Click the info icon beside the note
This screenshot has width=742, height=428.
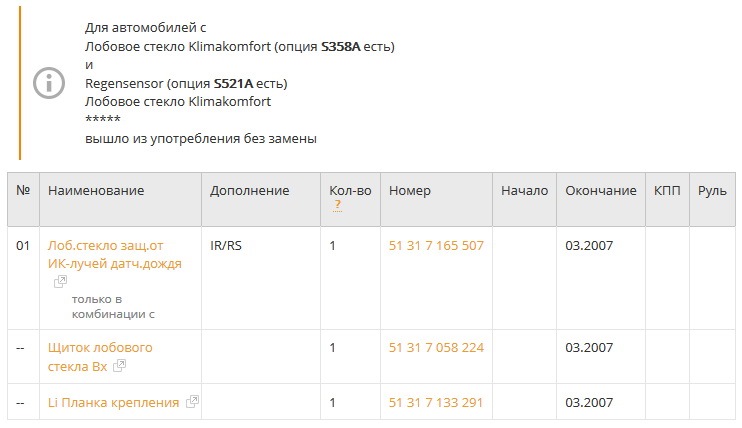coord(49,83)
